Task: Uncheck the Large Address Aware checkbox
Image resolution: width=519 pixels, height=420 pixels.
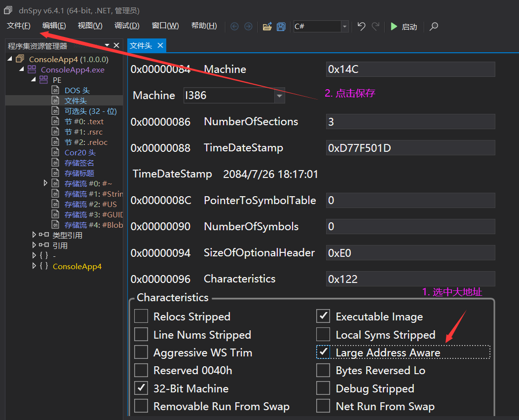Action: point(323,352)
